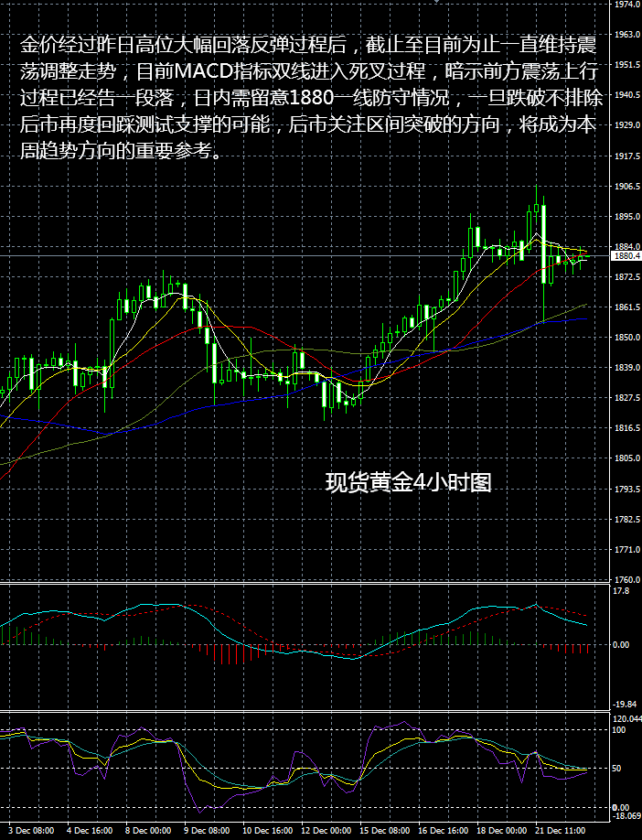642x840 pixels.
Task: Click the 3 Dec 08:00 time label
Action: pyautogui.click(x=31, y=831)
